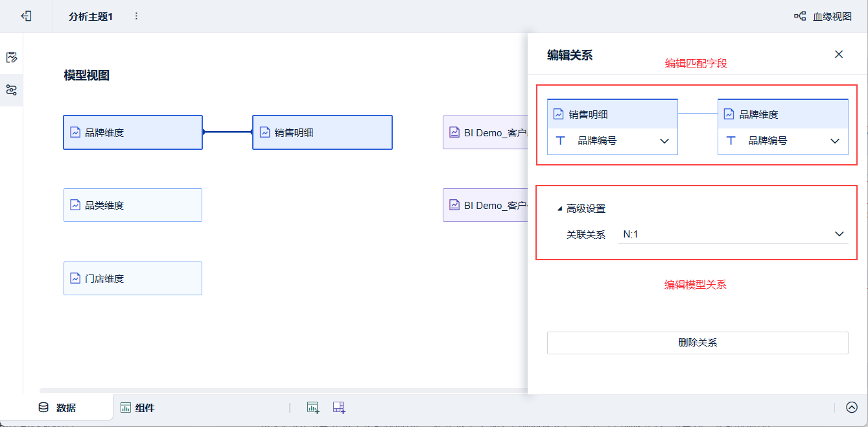
Task: Click the circled up-arrow icon at bottom right
Action: (852, 408)
